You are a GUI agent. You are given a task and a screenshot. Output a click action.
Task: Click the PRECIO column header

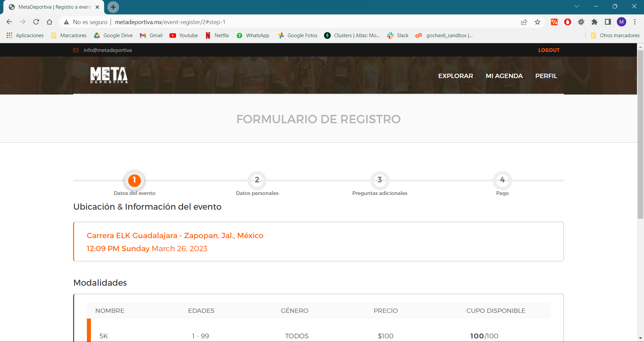pyautogui.click(x=386, y=311)
